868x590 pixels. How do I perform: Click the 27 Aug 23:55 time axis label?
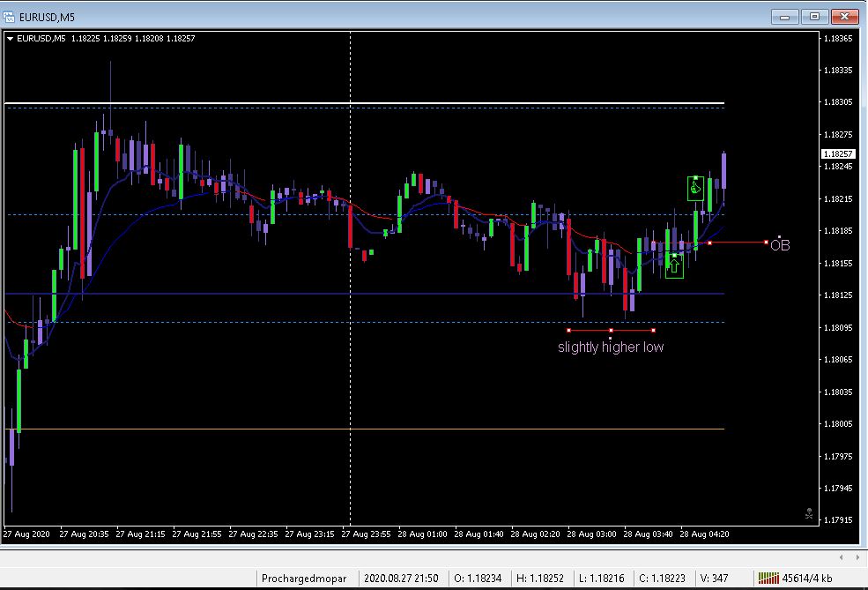click(x=366, y=534)
